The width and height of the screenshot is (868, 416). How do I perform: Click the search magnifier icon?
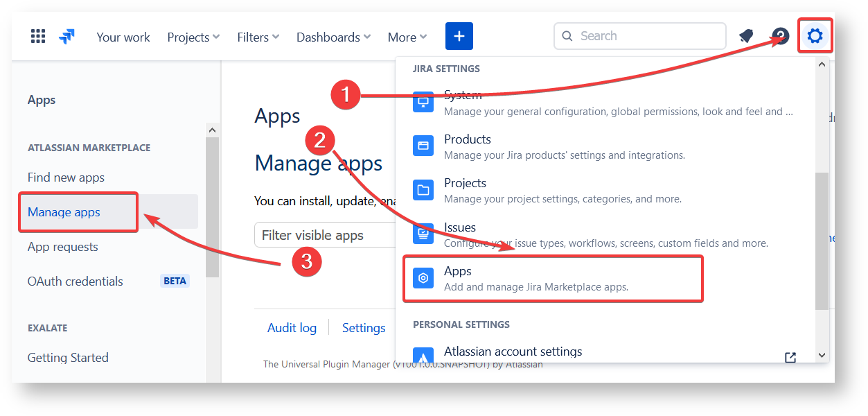567,36
